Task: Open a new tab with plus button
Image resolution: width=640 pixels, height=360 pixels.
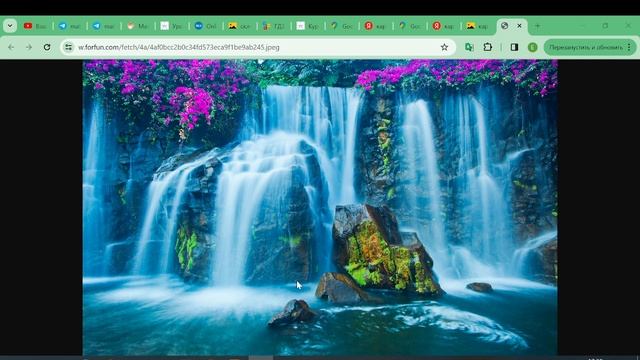Action: tap(538, 26)
